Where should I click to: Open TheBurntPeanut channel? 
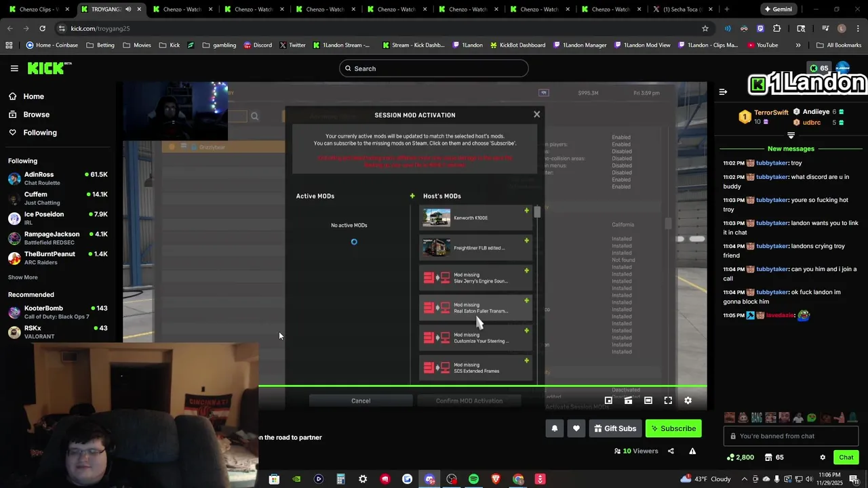pos(58,258)
